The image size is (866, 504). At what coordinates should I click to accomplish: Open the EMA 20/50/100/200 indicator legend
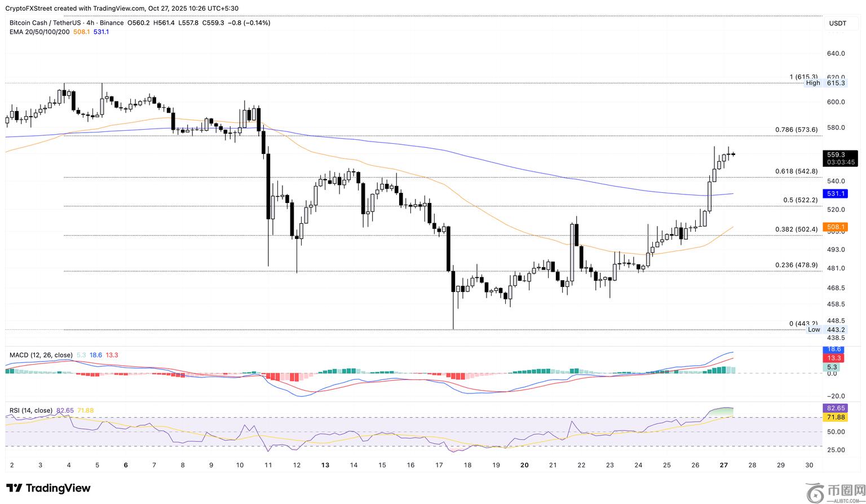(39, 32)
